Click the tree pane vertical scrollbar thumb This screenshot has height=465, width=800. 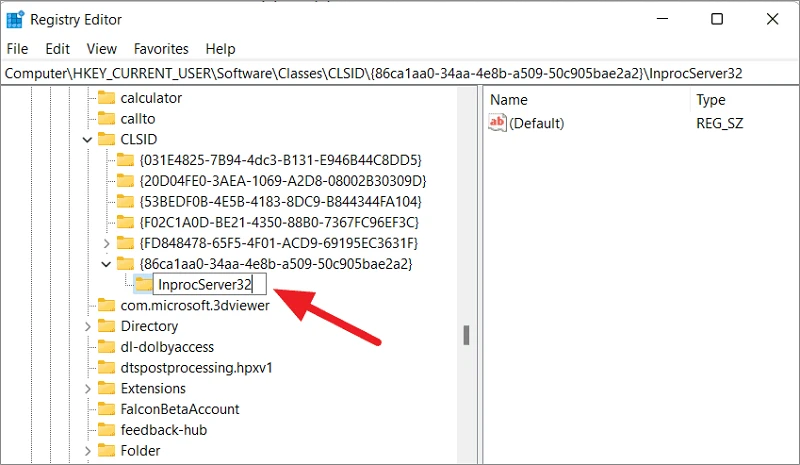(466, 335)
